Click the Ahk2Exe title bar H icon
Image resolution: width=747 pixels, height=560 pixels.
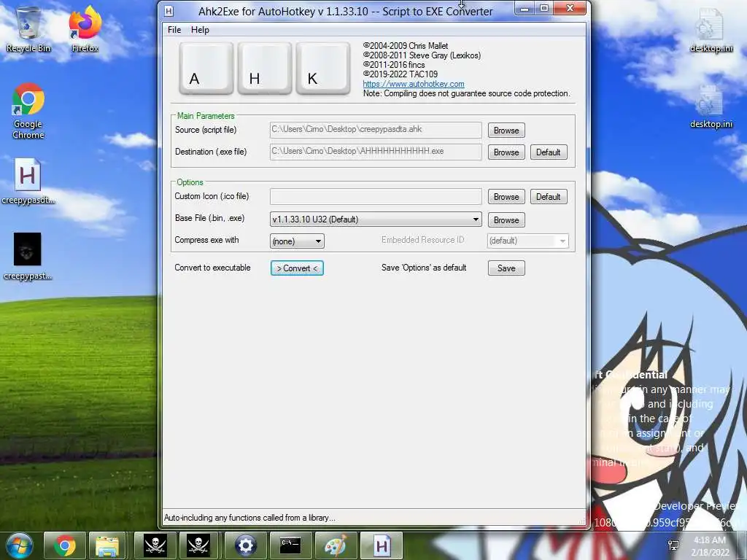[x=169, y=11]
